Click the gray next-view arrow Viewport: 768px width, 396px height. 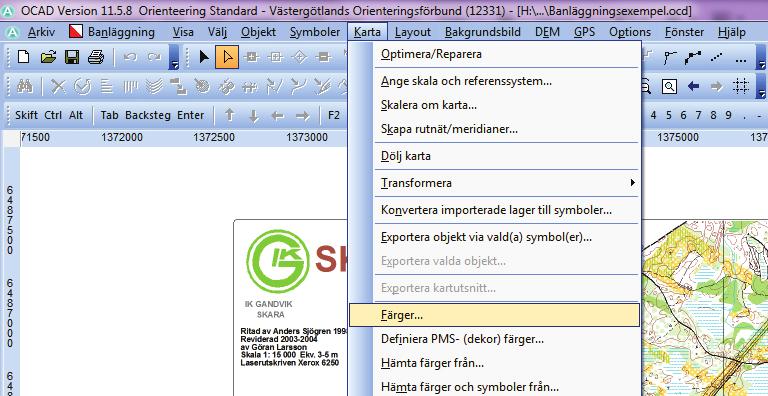coord(717,87)
